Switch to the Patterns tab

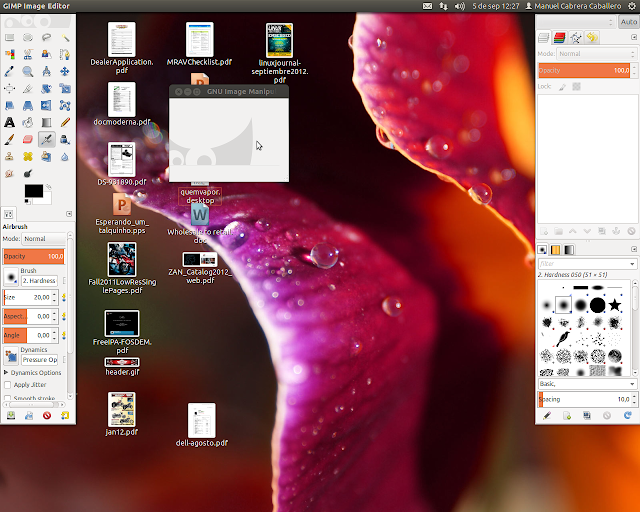556,249
